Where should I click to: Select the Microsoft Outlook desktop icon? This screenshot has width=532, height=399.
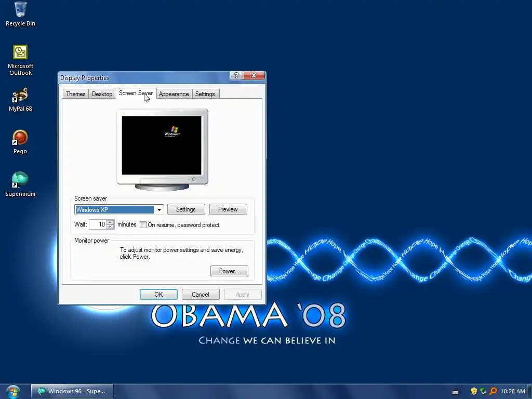(20, 60)
